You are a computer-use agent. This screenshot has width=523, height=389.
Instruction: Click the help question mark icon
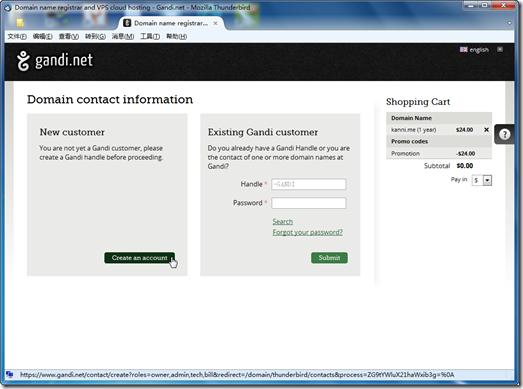504,134
